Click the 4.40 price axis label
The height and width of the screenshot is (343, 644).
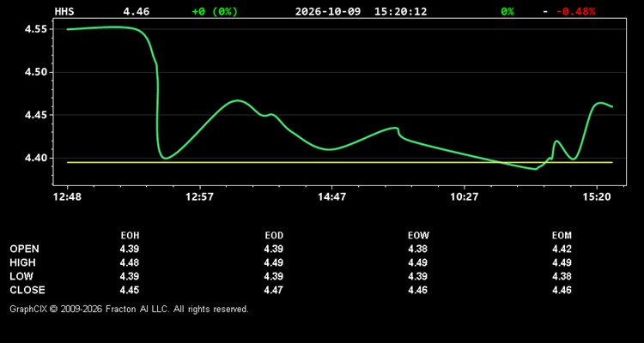[37, 158]
